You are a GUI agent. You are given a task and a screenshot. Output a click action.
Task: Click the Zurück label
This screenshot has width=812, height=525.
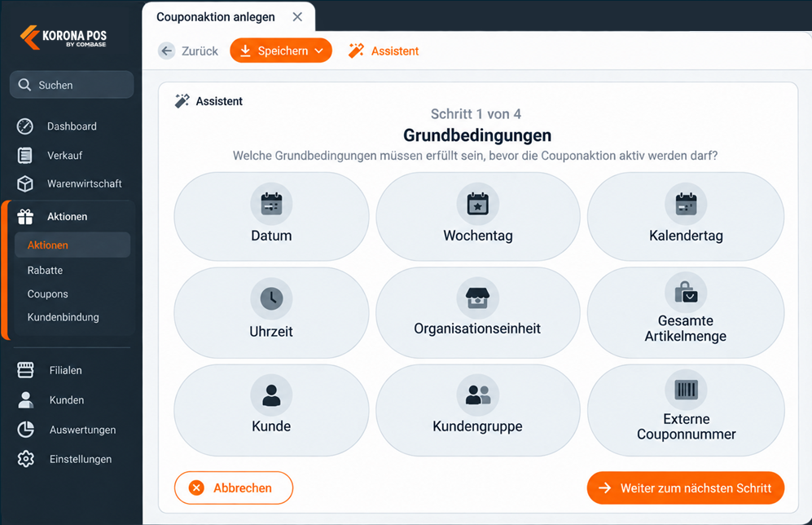pos(200,51)
